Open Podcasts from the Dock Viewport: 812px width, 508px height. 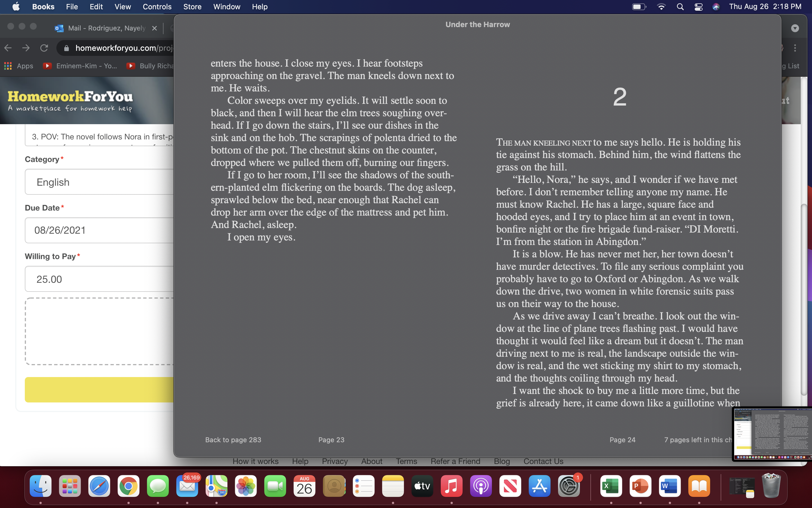[481, 486]
